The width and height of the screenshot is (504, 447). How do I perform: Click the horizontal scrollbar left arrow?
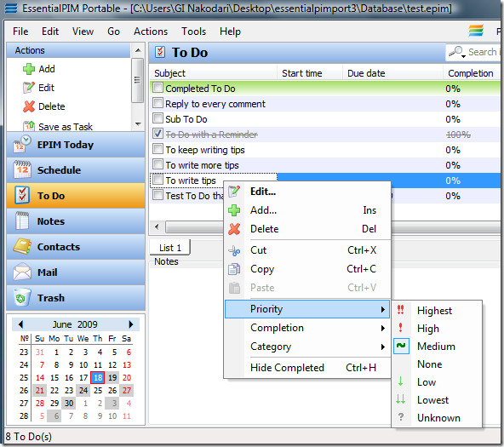click(157, 226)
